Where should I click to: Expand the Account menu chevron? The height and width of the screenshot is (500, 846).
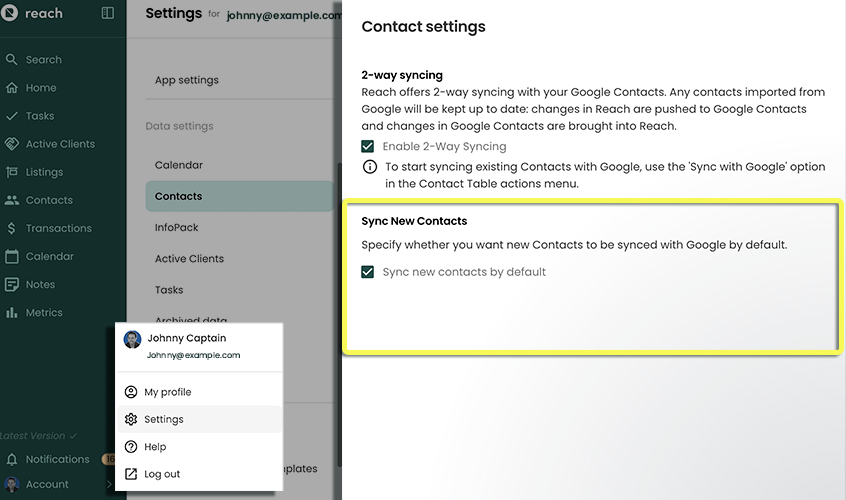coord(109,485)
